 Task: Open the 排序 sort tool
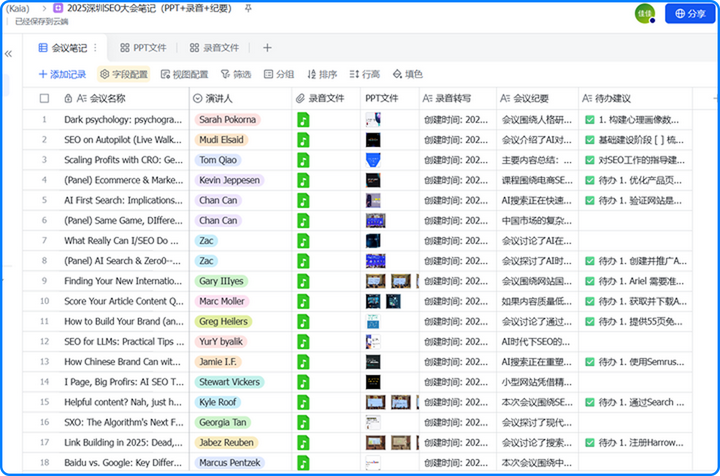pyautogui.click(x=322, y=74)
